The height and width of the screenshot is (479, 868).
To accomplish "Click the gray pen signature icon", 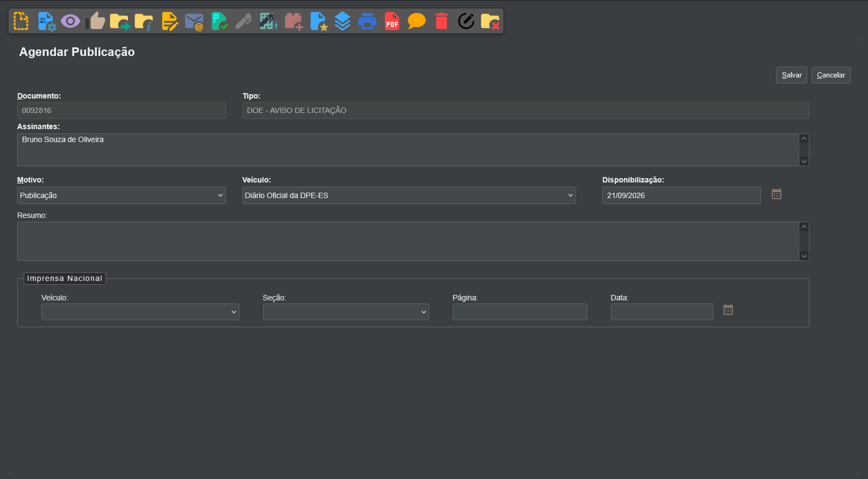I will [x=244, y=21].
